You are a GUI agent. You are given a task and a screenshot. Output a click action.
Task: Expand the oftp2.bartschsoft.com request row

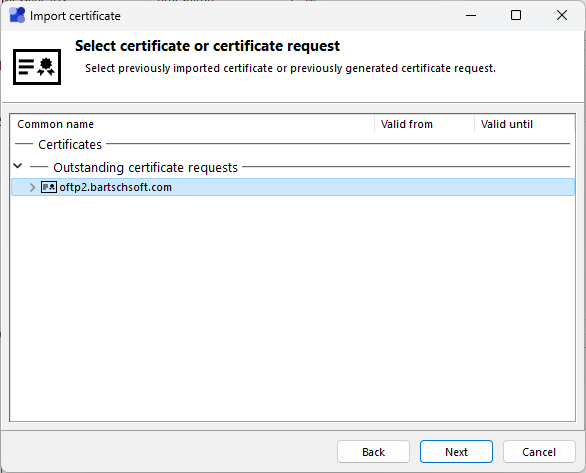click(33, 187)
